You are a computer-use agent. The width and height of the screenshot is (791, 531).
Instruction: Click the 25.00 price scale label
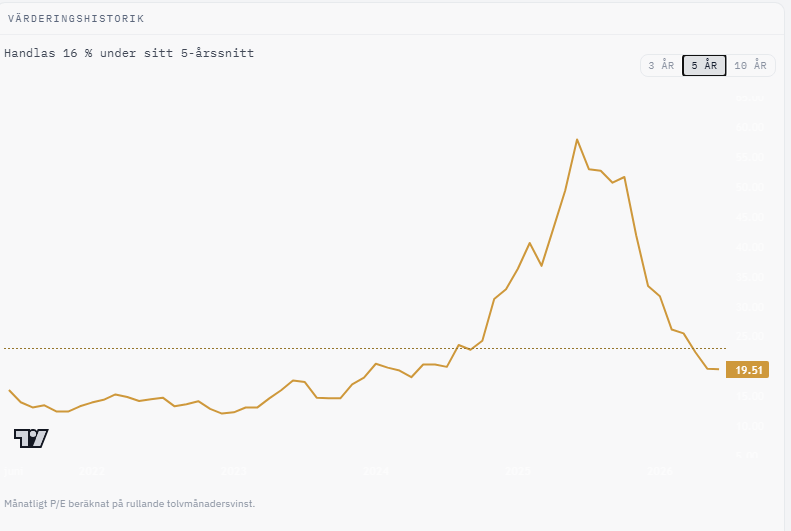click(750, 336)
